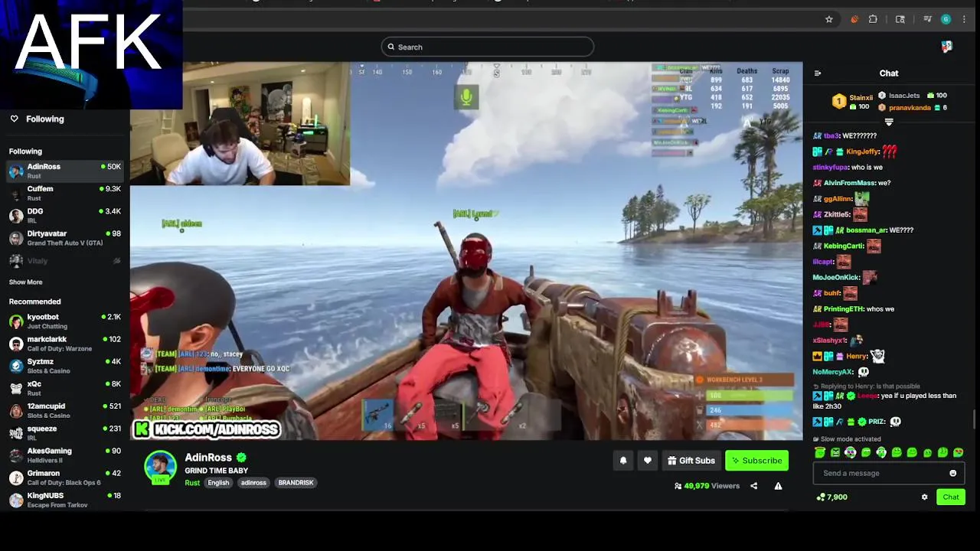This screenshot has height=551, width=980.
Task: Open the Rust category link
Action: pos(192,483)
